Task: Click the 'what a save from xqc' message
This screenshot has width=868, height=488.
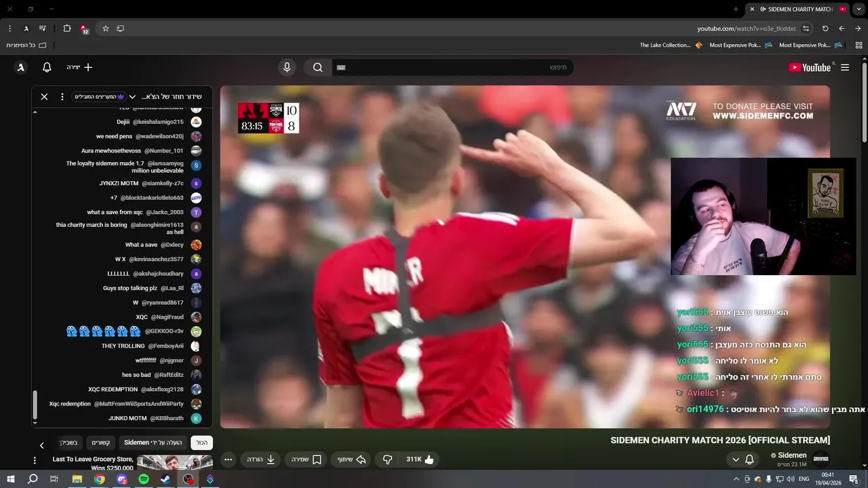Action: (x=115, y=212)
